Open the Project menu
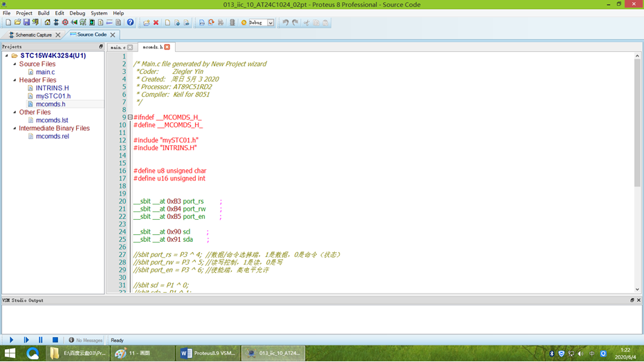This screenshot has height=362, width=644. (x=24, y=13)
